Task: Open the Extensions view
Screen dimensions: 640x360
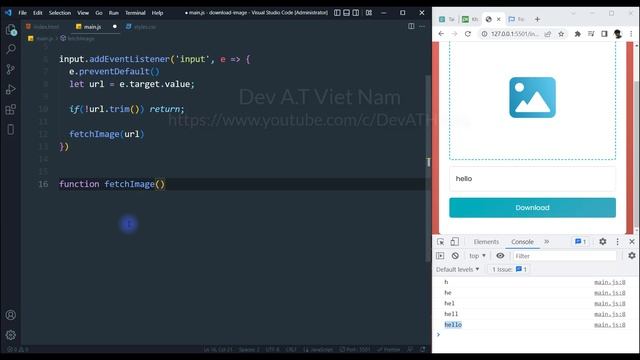Action: tap(11, 109)
